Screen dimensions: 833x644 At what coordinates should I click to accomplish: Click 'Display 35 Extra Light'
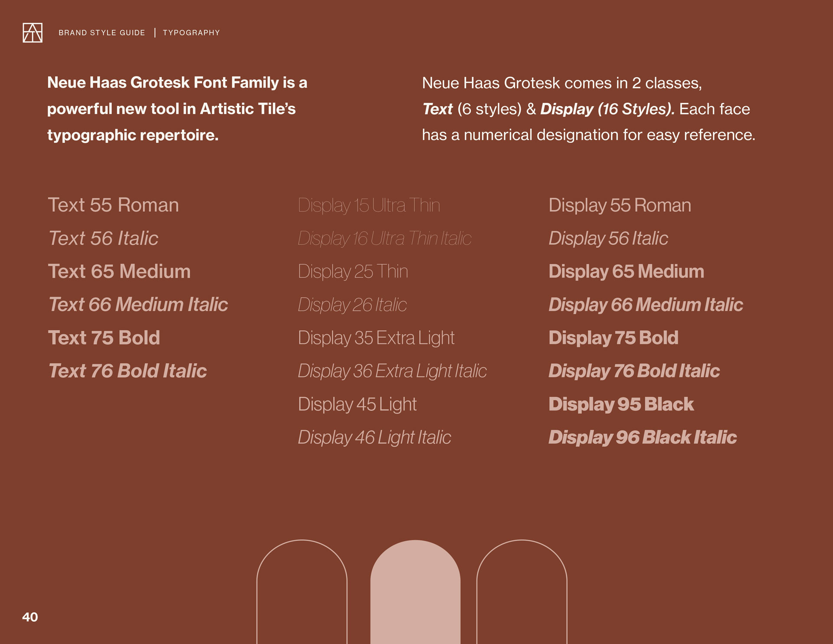point(376,338)
